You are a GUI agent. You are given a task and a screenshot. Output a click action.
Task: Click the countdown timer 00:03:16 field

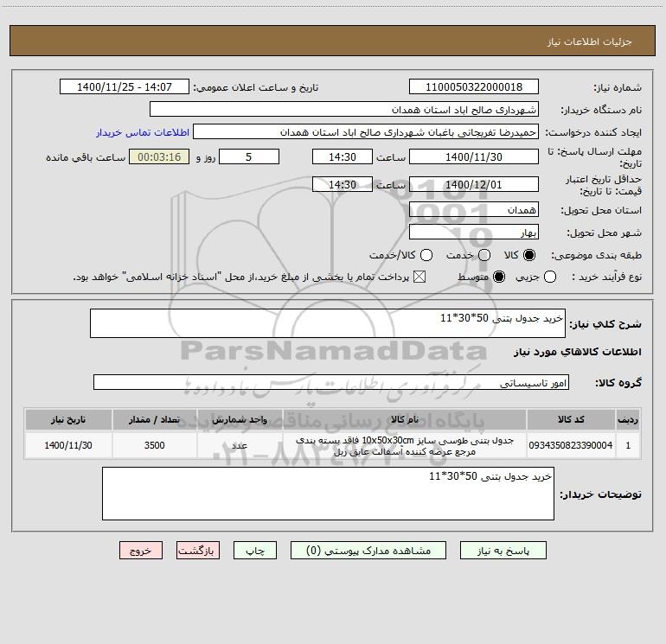click(159, 157)
